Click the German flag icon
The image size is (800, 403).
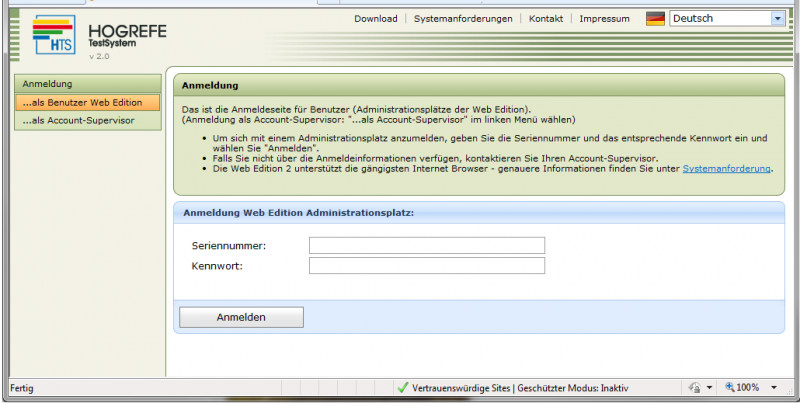tap(655, 18)
